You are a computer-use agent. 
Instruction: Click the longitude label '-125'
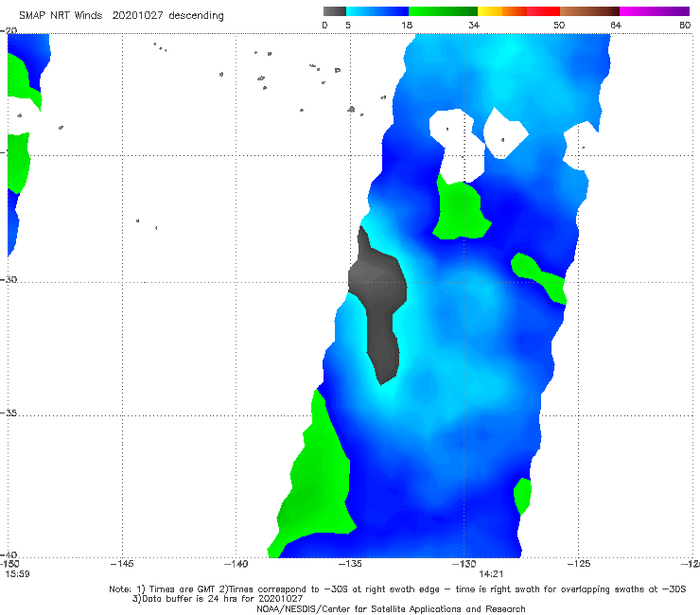578,564
